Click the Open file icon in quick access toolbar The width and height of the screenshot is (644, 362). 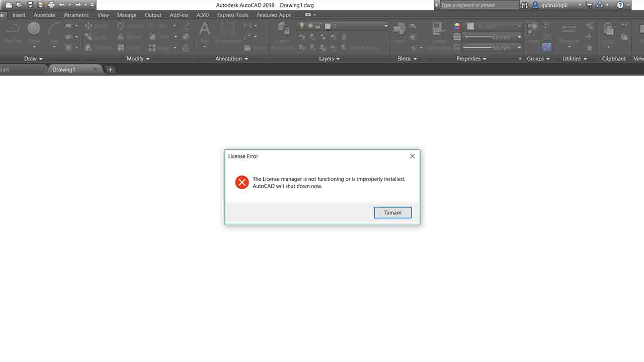tap(19, 5)
